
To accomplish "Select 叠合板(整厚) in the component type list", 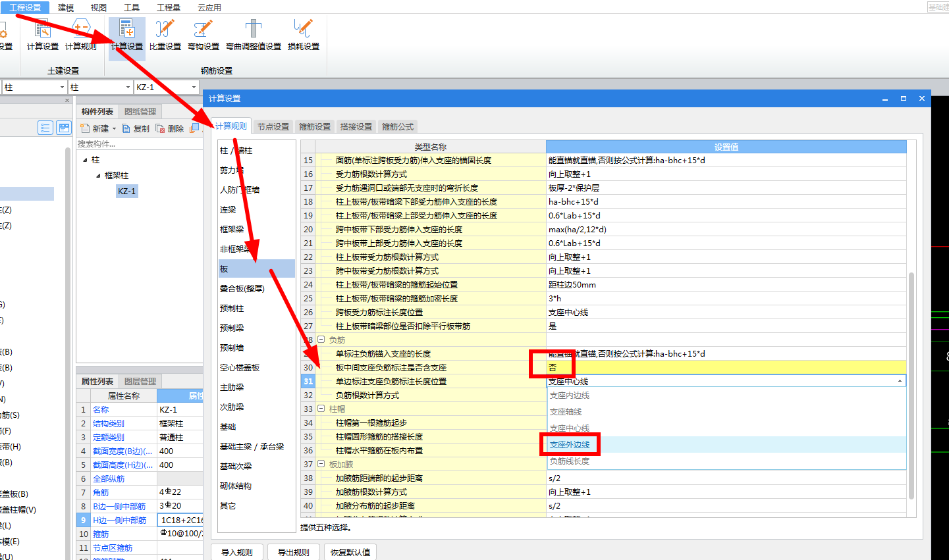I will pos(256,288).
